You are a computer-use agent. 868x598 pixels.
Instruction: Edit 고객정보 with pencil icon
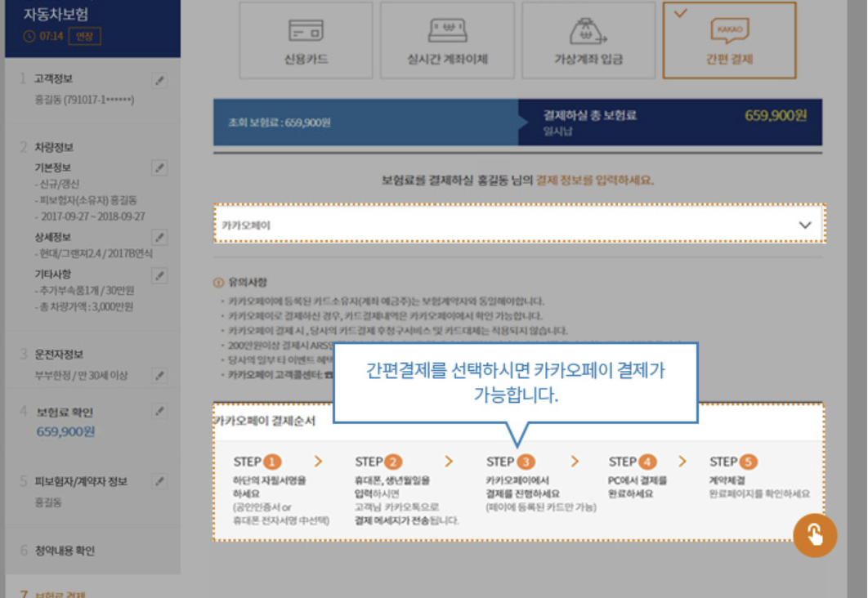(159, 81)
